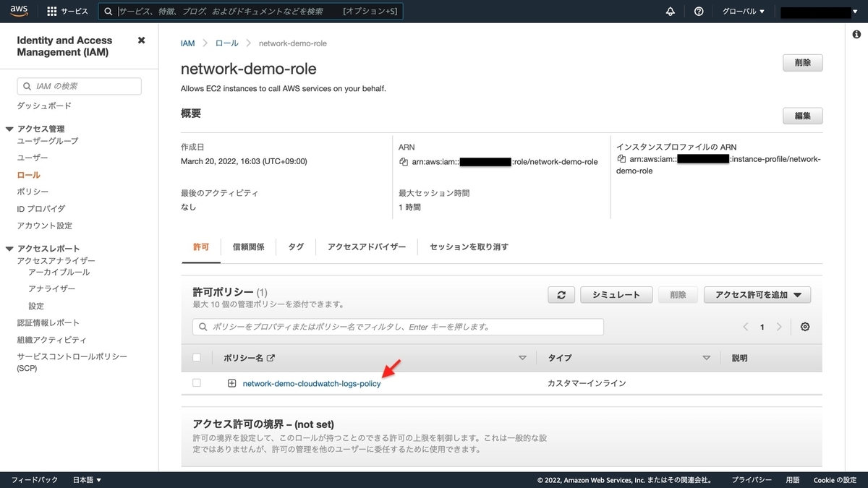Click the greyed 削除 policy button
This screenshot has height=488, width=868.
678,295
